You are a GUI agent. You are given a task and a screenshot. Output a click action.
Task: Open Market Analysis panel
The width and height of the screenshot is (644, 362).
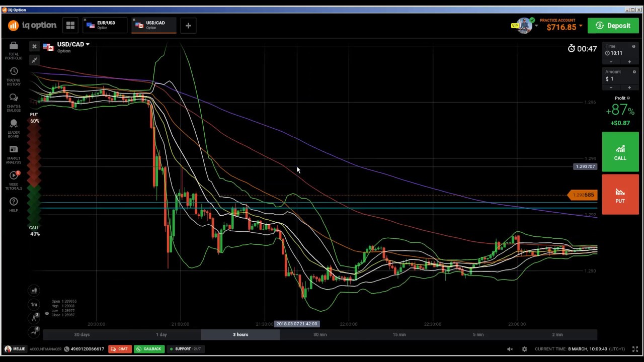click(14, 154)
